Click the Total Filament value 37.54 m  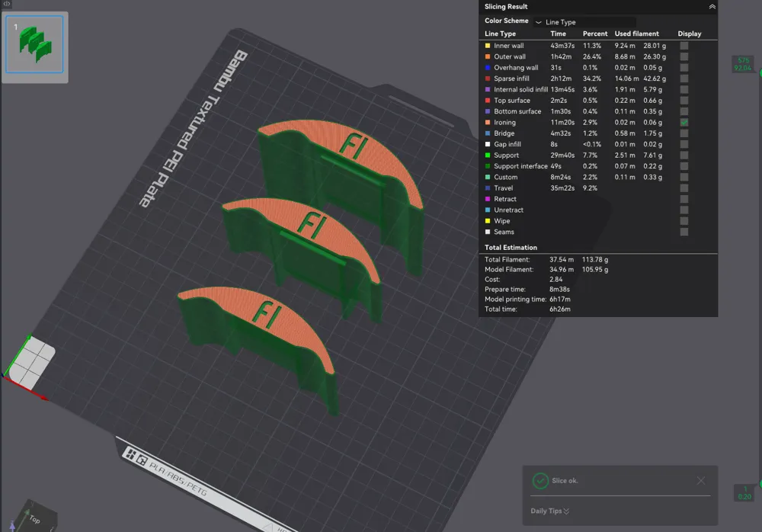pos(562,260)
